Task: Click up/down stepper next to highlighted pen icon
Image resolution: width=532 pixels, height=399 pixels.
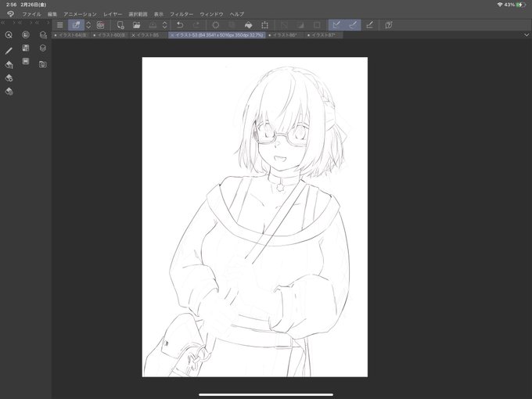Action: pos(88,25)
